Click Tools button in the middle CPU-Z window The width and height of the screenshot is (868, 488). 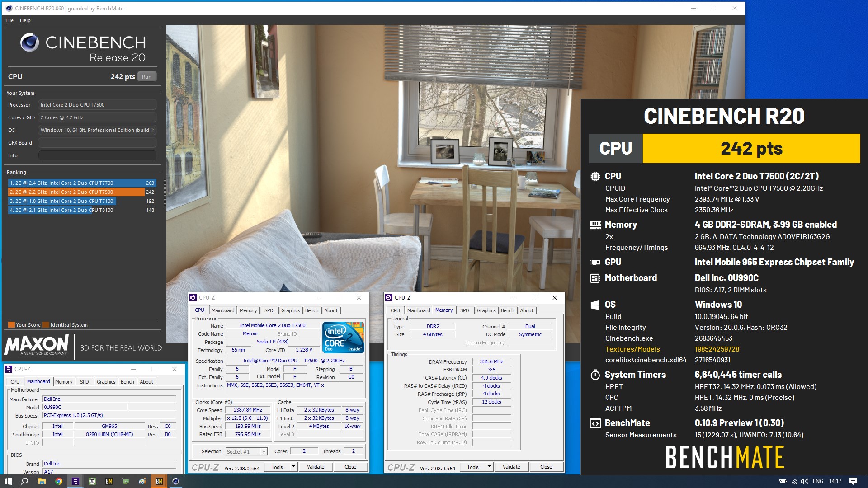(277, 467)
